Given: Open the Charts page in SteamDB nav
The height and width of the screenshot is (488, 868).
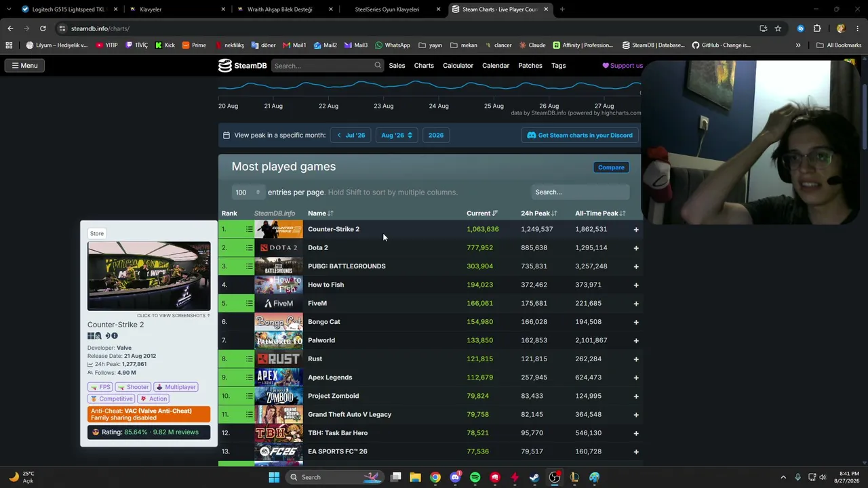Looking at the screenshot, I should pyautogui.click(x=424, y=66).
